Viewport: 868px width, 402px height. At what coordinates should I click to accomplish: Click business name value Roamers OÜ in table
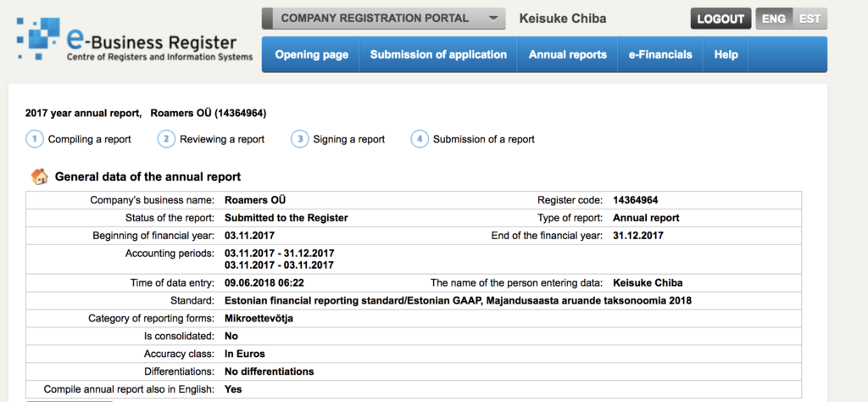pyautogui.click(x=255, y=200)
